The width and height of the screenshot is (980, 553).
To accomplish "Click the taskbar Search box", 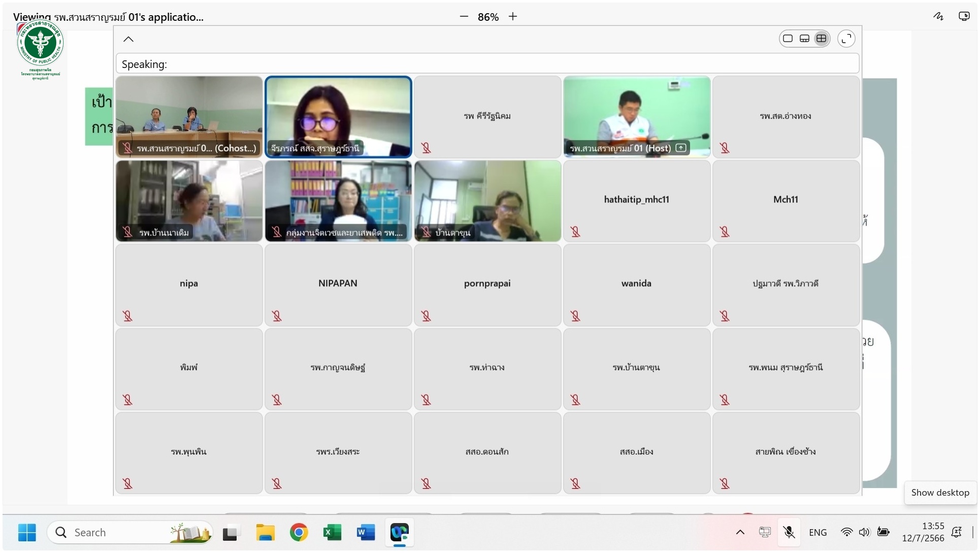I will pos(130,532).
